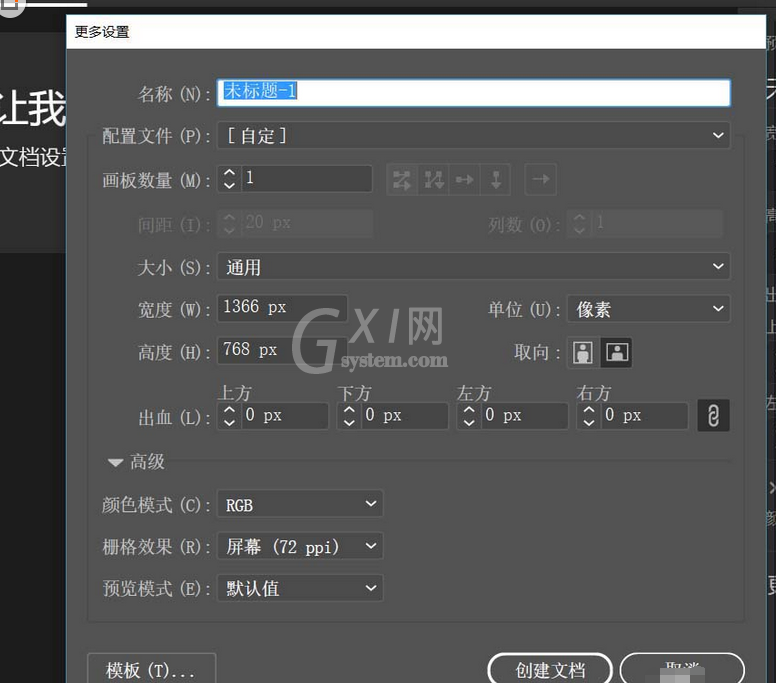The width and height of the screenshot is (776, 683).
Task: Click the 创建文档 create document button
Action: pos(550,669)
